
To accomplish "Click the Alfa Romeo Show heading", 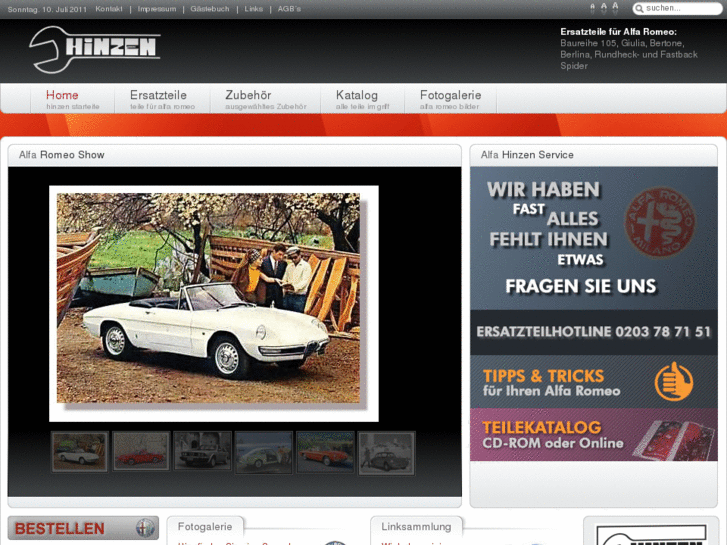I will click(62, 155).
